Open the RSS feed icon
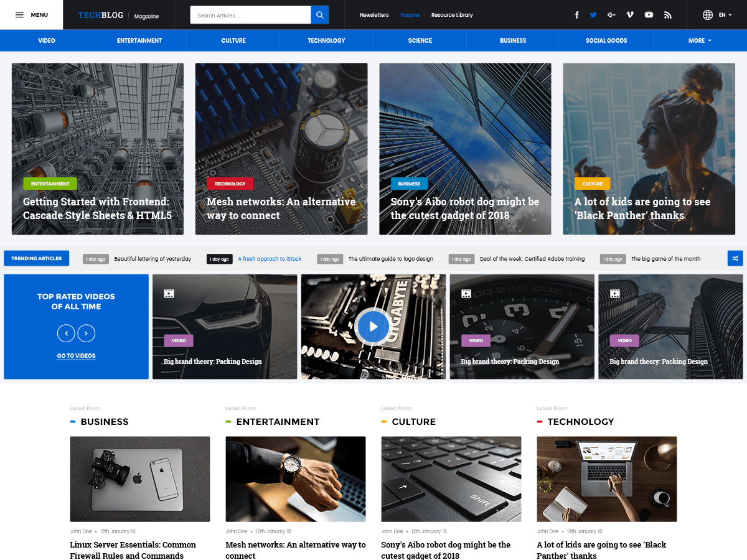The height and width of the screenshot is (560, 747). [667, 15]
